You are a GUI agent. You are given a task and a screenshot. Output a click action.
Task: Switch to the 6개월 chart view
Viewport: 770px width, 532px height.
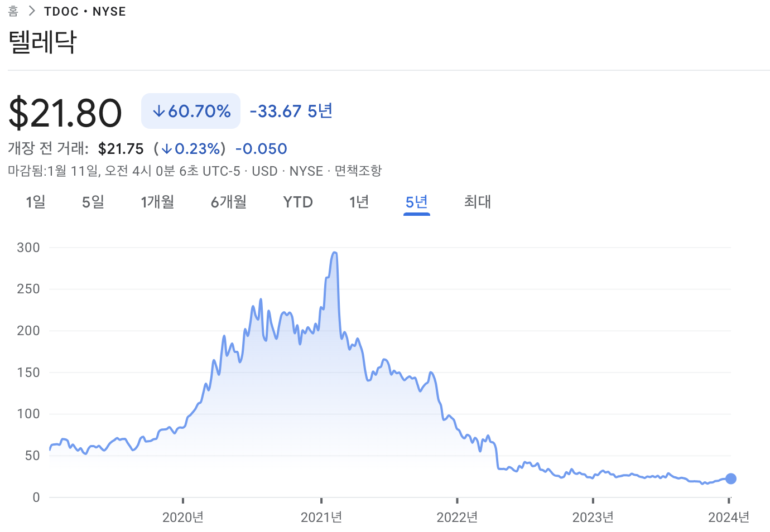coord(229,202)
